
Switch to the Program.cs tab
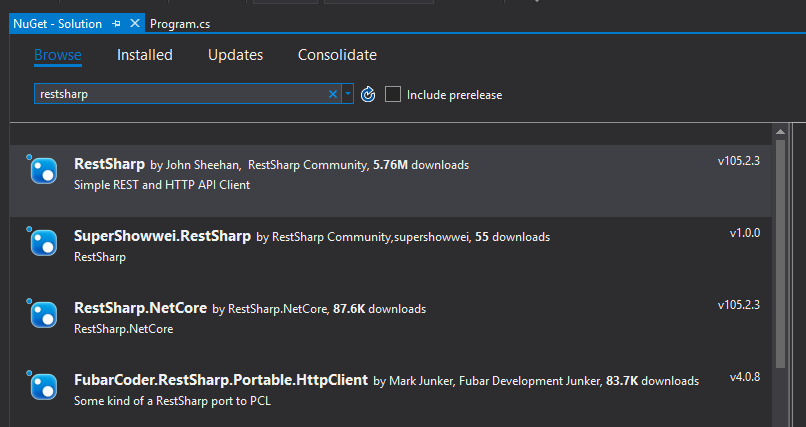[179, 22]
